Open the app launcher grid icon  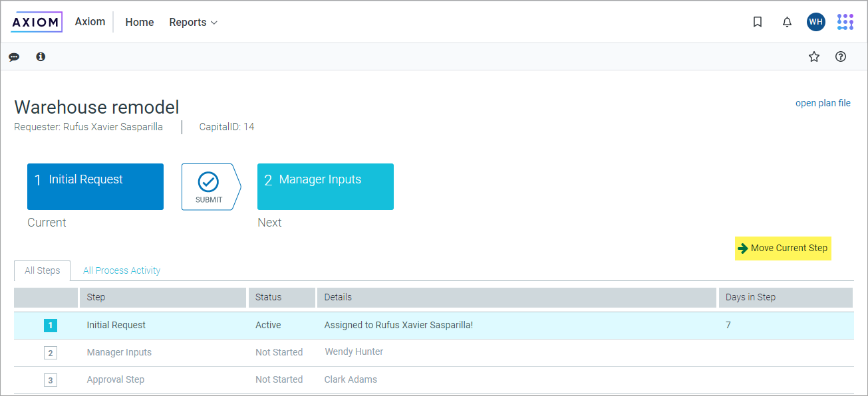pos(845,22)
